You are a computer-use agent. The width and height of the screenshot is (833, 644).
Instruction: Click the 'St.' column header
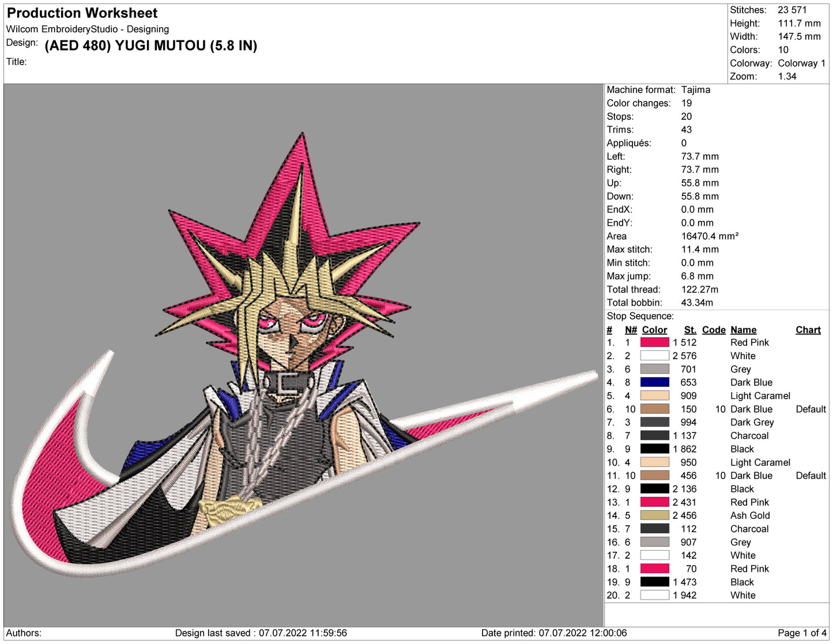click(x=690, y=330)
